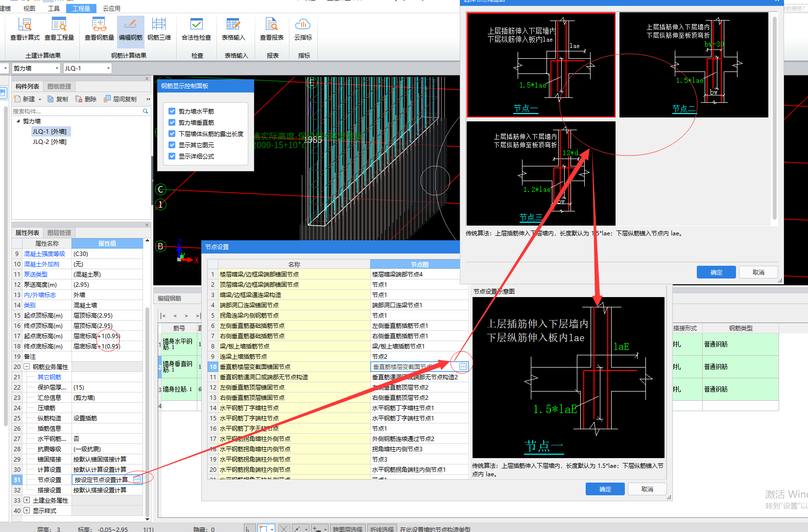Open the dropdown left of the 剪力墙 box
Image resolution: width=808 pixels, height=532 pixels.
click(x=5, y=69)
